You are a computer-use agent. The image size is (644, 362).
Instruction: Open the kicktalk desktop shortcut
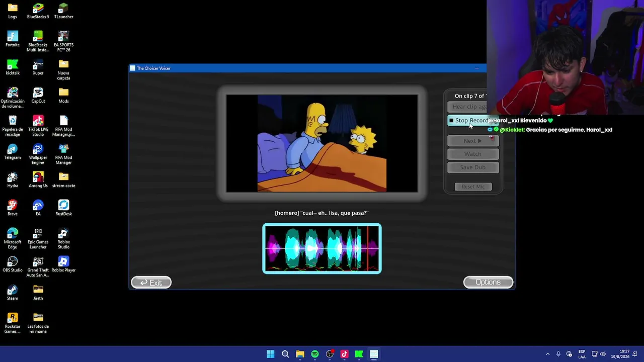click(x=13, y=67)
